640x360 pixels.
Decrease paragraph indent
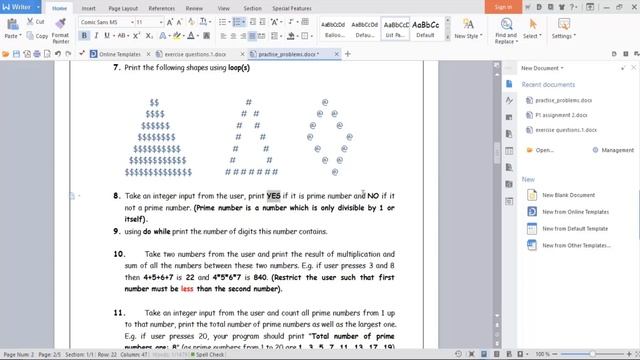(253, 22)
